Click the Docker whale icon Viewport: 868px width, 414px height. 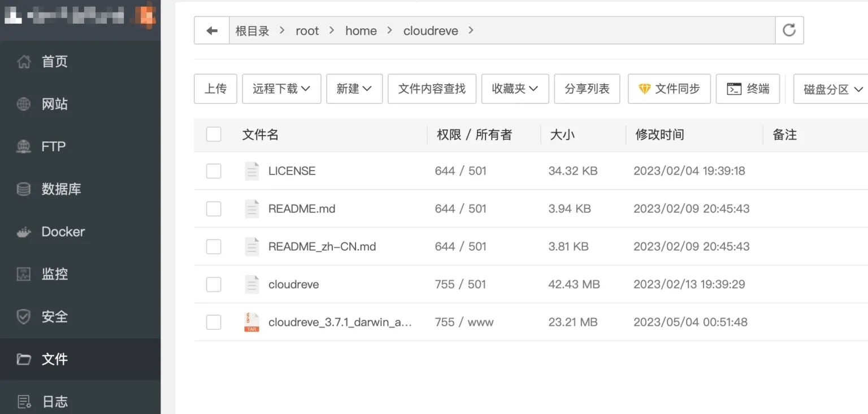tap(24, 232)
